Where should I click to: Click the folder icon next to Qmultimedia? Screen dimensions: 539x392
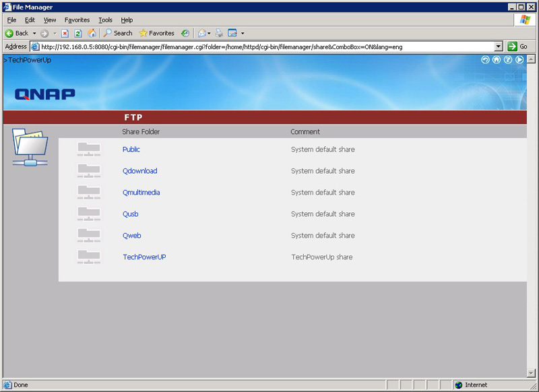(89, 193)
